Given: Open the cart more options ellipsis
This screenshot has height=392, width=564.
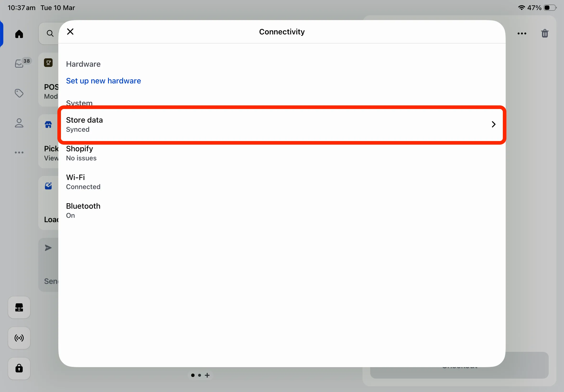Looking at the screenshot, I should point(522,33).
